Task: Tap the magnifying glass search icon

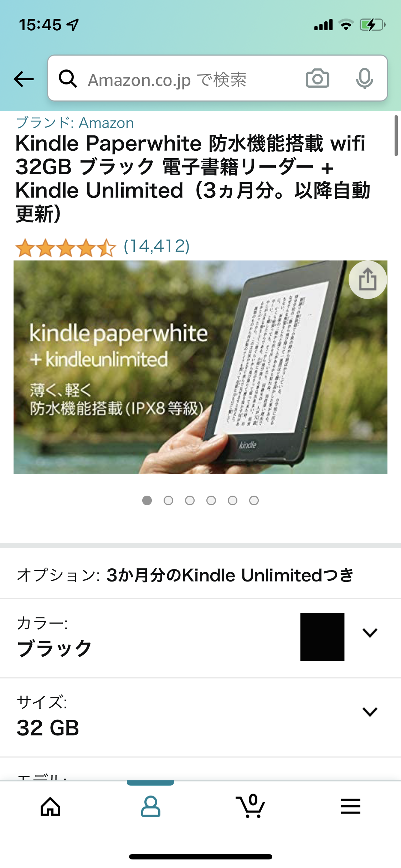Action: [x=68, y=78]
